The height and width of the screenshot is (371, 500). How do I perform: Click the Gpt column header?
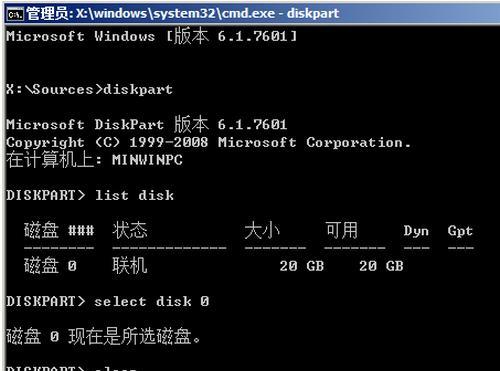click(460, 231)
